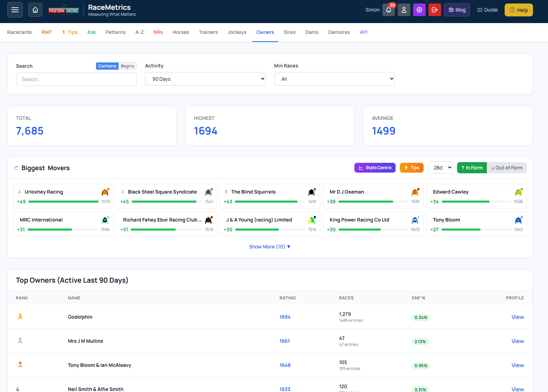The image size is (548, 392).
Task: Click Godolphin gold rank medal icon
Action: pos(20,317)
